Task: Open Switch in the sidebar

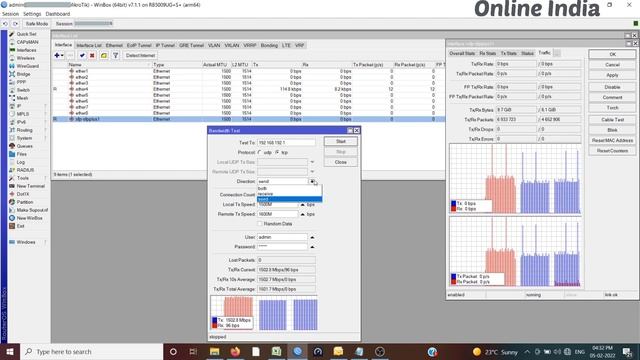Action: coord(23,90)
